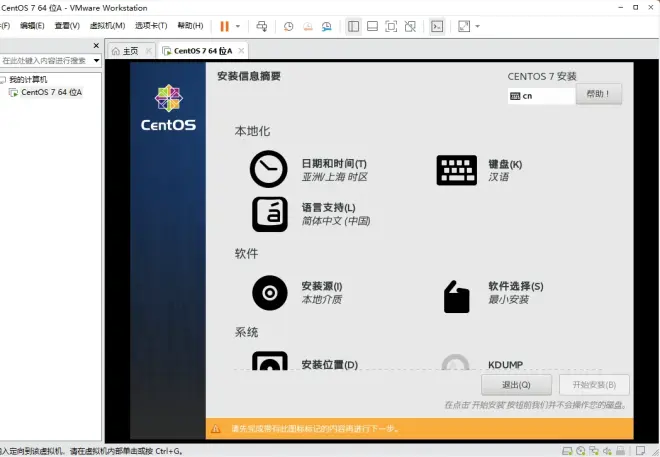
Task: Click the 简体中文 (中国) text
Action: pos(336,221)
